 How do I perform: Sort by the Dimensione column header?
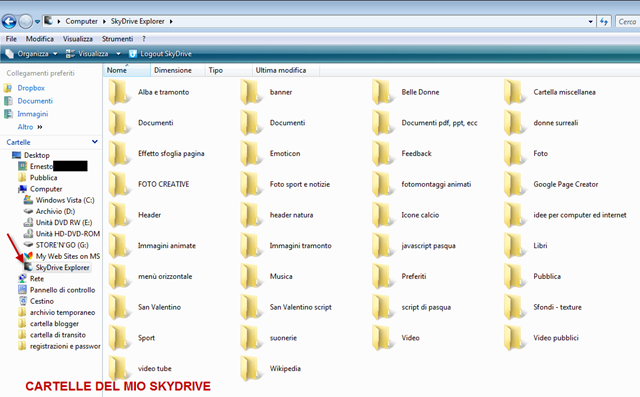click(178, 70)
